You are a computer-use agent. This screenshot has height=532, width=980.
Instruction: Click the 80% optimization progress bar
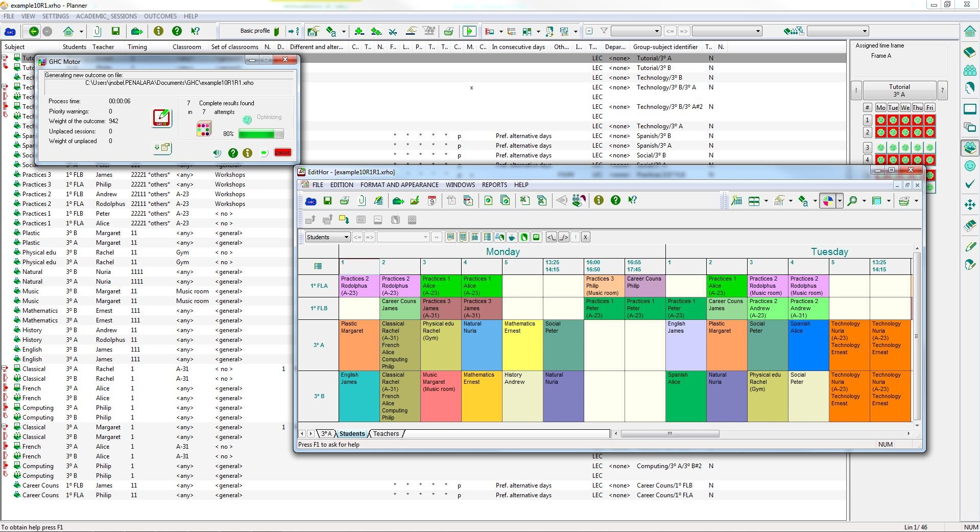pyautogui.click(x=260, y=133)
